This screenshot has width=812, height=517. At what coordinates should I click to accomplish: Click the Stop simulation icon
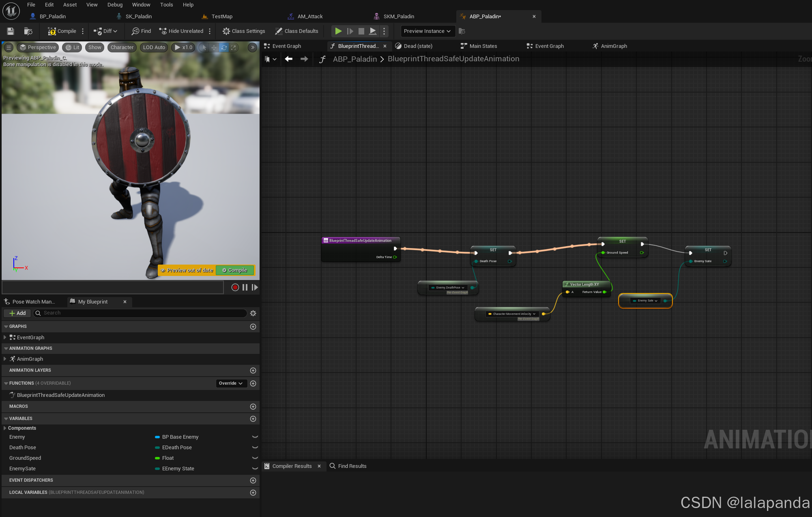[361, 31]
